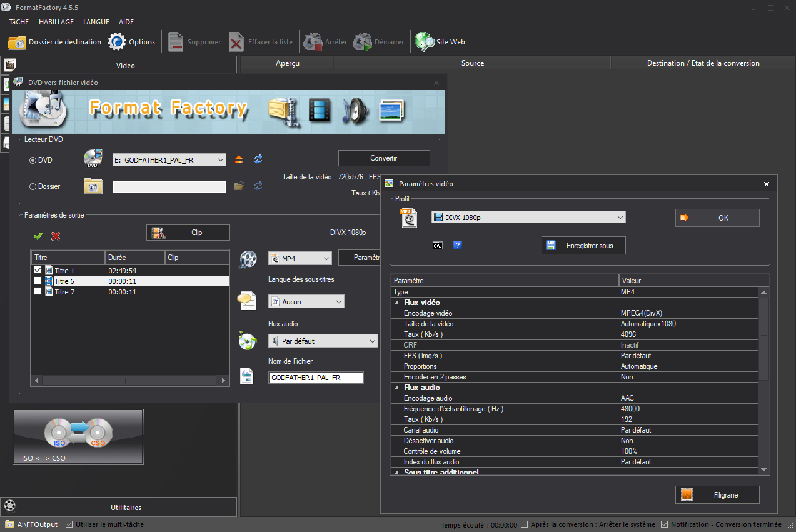Click the Filigrane button
This screenshot has height=532, width=796.
pyautogui.click(x=717, y=494)
